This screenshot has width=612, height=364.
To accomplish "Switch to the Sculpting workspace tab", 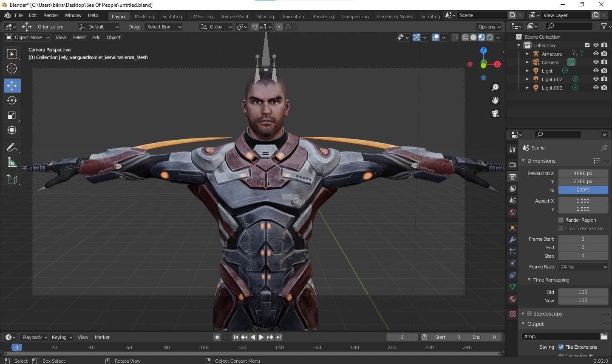I will pyautogui.click(x=172, y=17).
